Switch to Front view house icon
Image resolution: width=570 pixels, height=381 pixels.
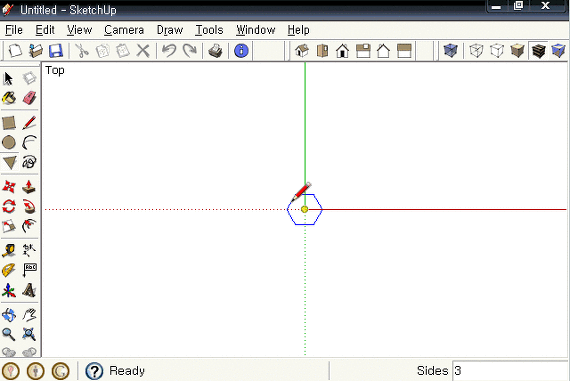pos(342,51)
